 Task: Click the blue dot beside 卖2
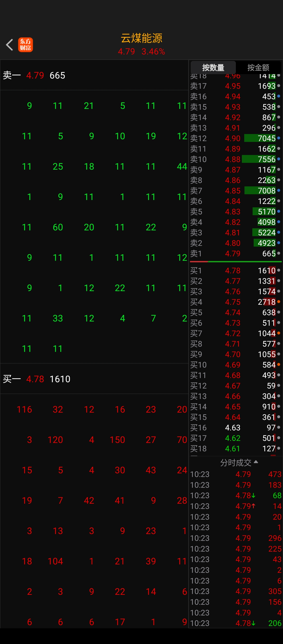(x=279, y=243)
